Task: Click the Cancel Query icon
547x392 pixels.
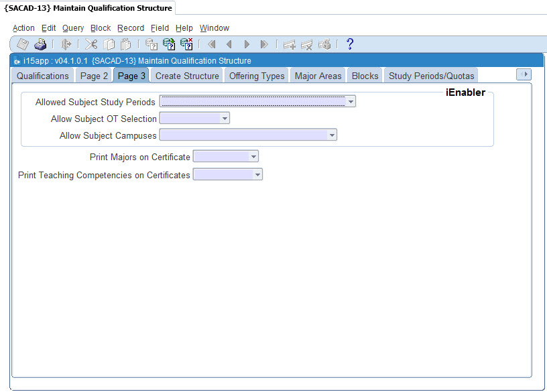Action: click(x=186, y=45)
